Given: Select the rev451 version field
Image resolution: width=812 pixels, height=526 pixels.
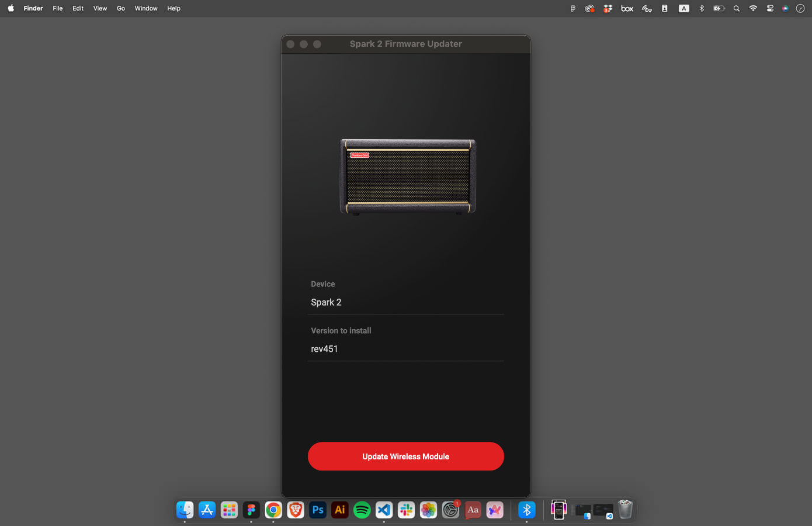Looking at the screenshot, I should coord(405,349).
